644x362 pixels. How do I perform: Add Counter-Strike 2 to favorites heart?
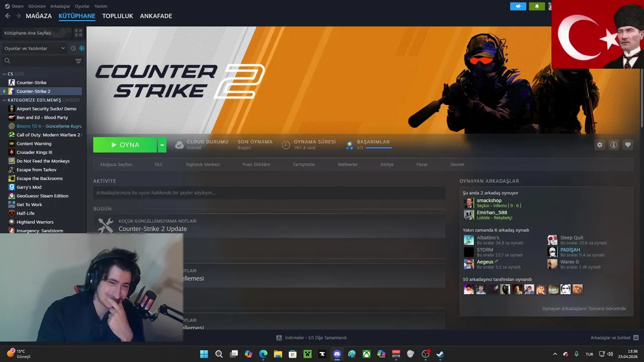click(x=628, y=145)
